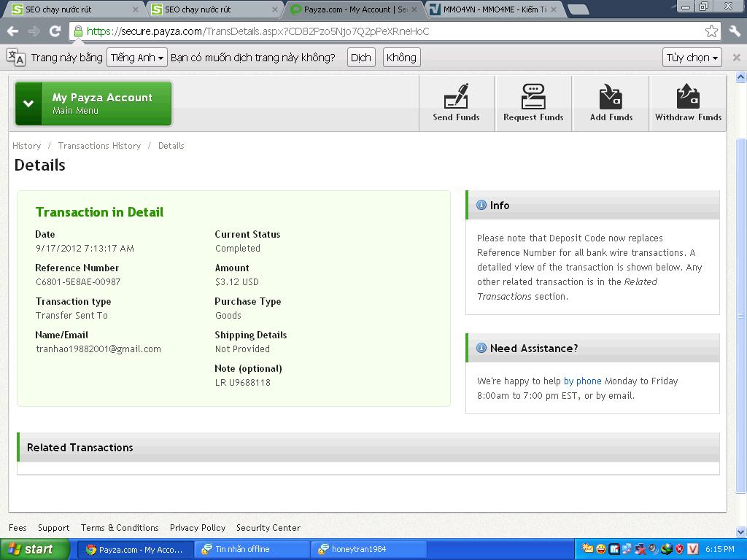Viewport: 747px width, 560px height.
Task: Click the date 9/17/2012 7:13:17 AM
Action: [x=85, y=248]
